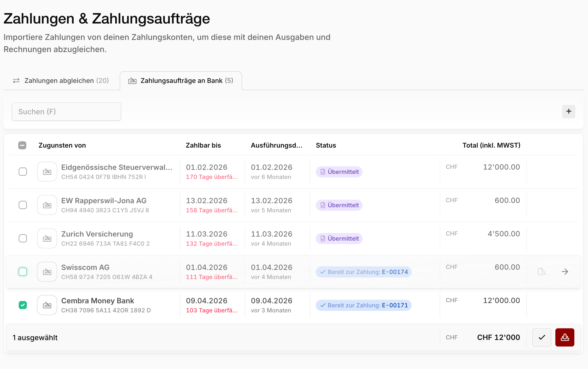588x369 pixels.
Task: Click payment order icon for Cembra Money Bank
Action: 47,305
